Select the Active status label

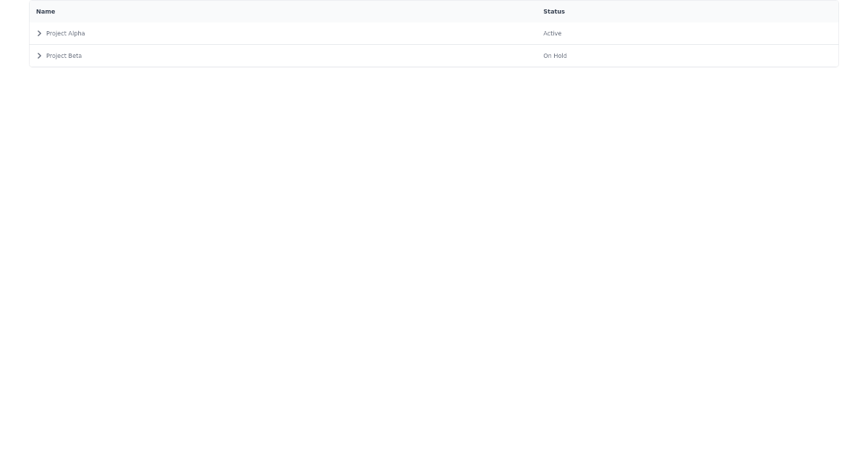tap(552, 33)
